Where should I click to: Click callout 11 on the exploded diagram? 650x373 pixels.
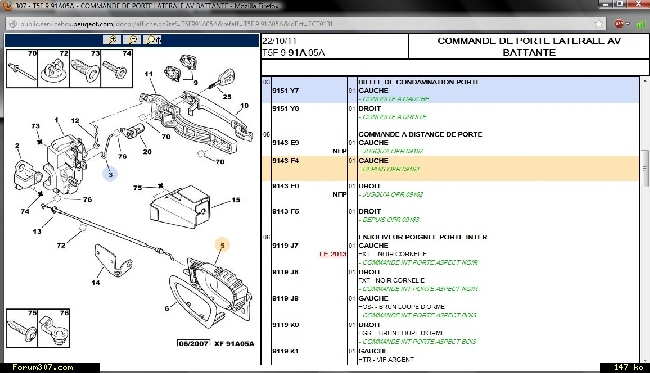(x=148, y=74)
